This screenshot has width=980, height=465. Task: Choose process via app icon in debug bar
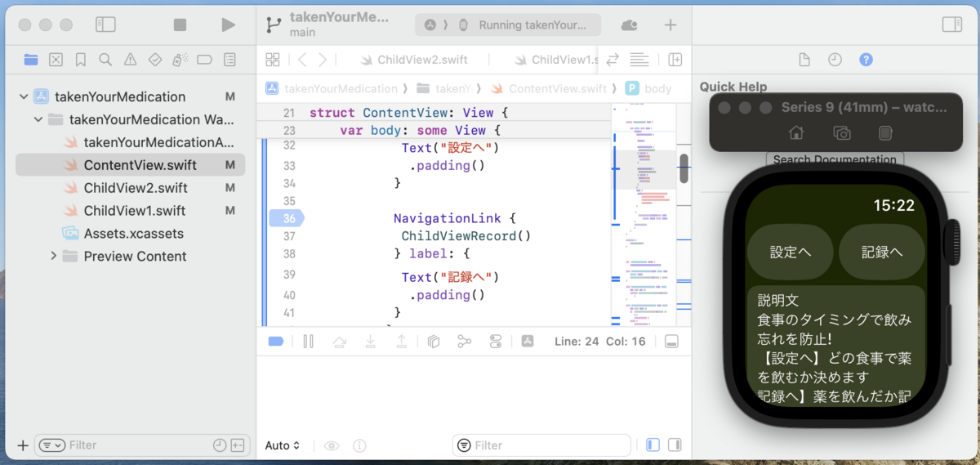[528, 342]
